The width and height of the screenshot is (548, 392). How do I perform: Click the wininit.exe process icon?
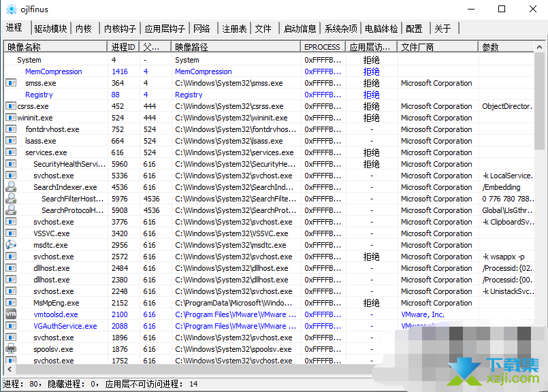(11, 117)
